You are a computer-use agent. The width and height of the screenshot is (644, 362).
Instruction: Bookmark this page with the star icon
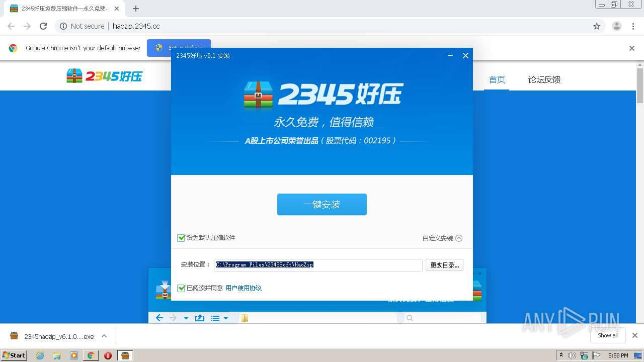click(597, 26)
